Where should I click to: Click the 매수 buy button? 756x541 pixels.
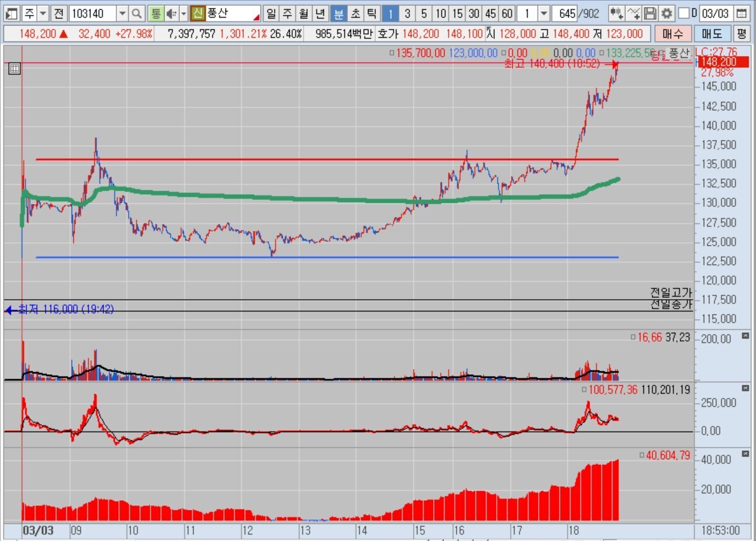(673, 34)
